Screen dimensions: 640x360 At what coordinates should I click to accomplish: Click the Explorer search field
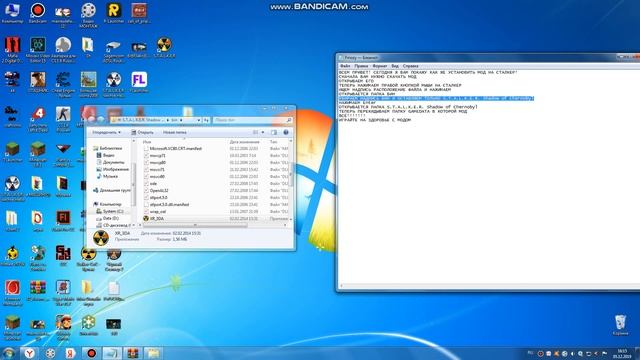pos(253,120)
